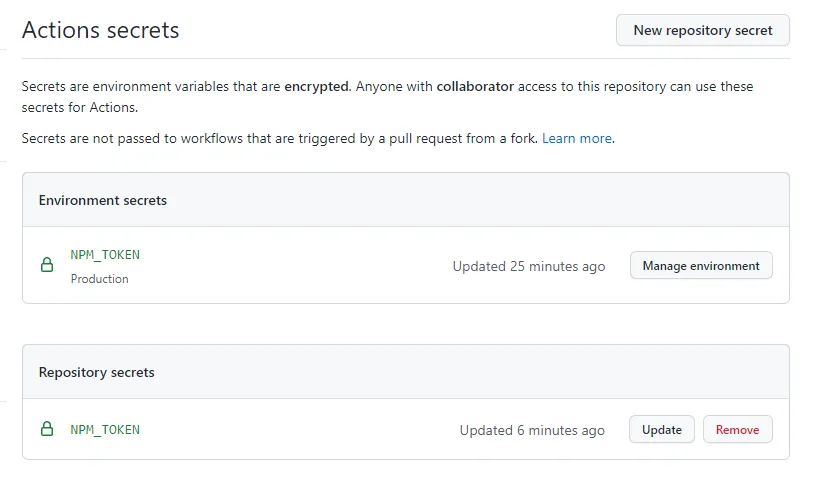Click the Actions secrets page heading
824x479 pixels.
click(x=101, y=30)
